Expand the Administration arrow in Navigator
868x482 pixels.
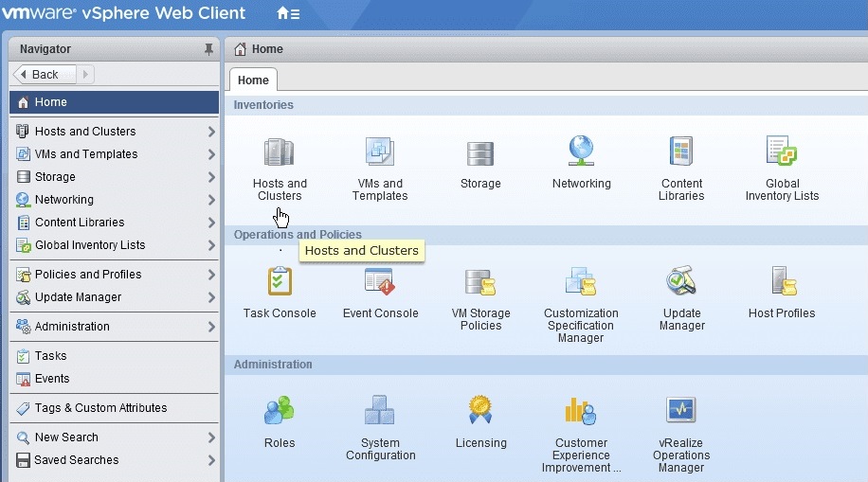(x=211, y=327)
